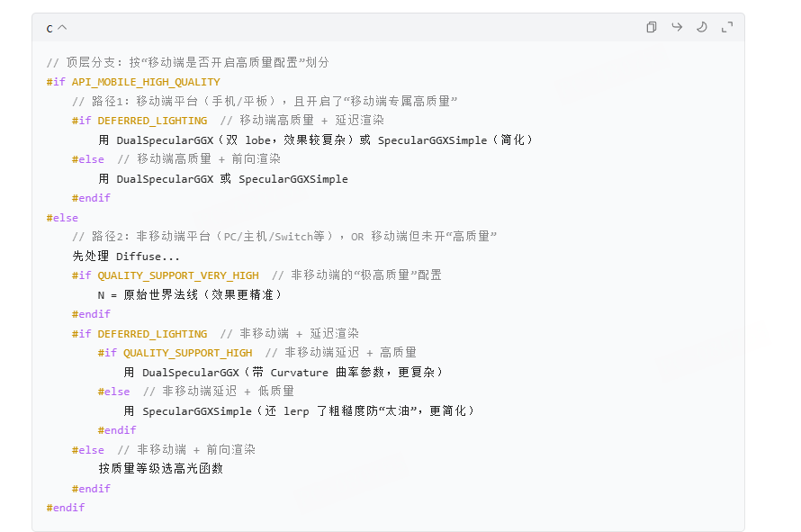Click the top comment "顶层分支" line
This screenshot has width=801, height=532.
click(x=187, y=63)
